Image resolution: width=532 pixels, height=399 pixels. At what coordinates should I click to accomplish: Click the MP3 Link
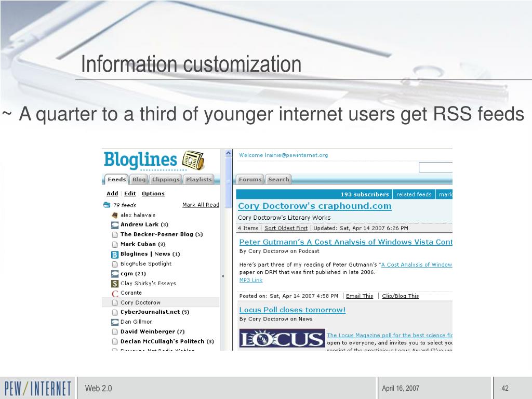coord(251,280)
